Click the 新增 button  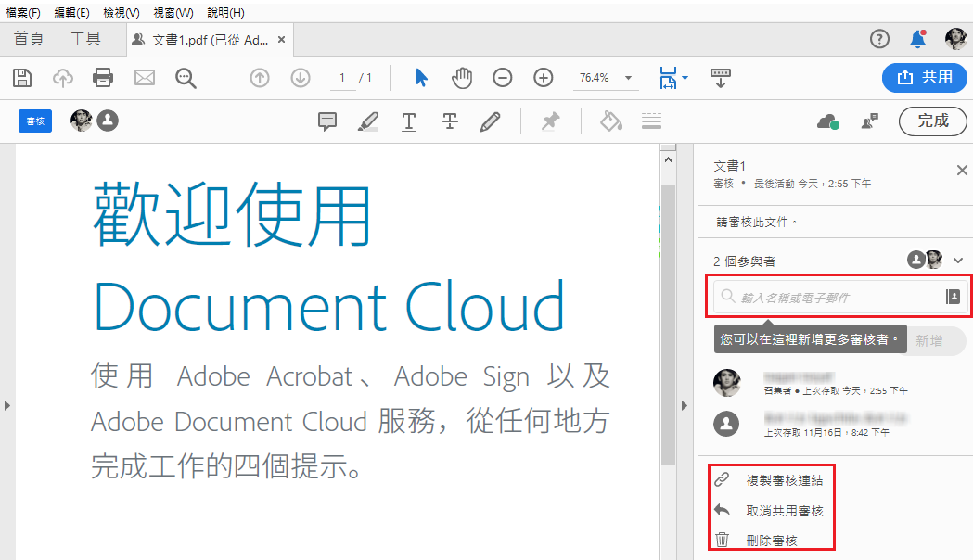pyautogui.click(x=929, y=340)
